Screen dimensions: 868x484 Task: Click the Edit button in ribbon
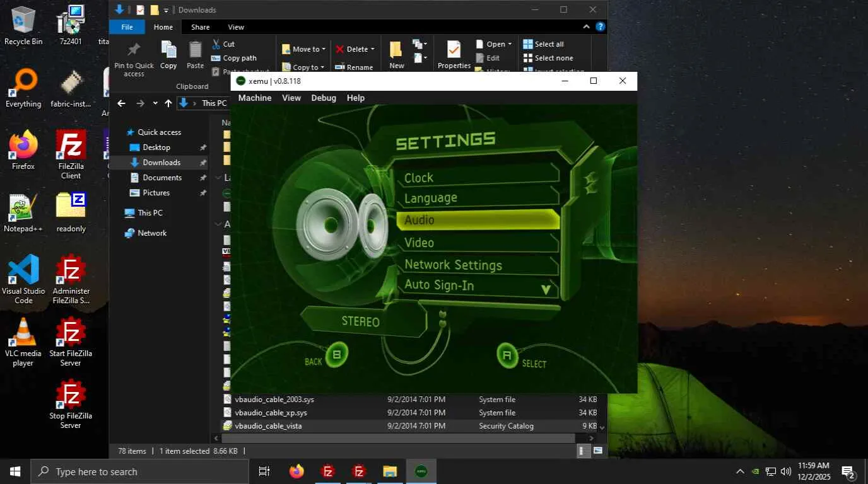[488, 58]
